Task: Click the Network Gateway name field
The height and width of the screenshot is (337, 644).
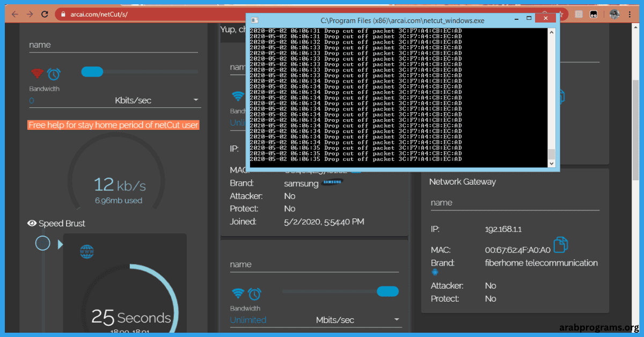Action: tap(515, 203)
